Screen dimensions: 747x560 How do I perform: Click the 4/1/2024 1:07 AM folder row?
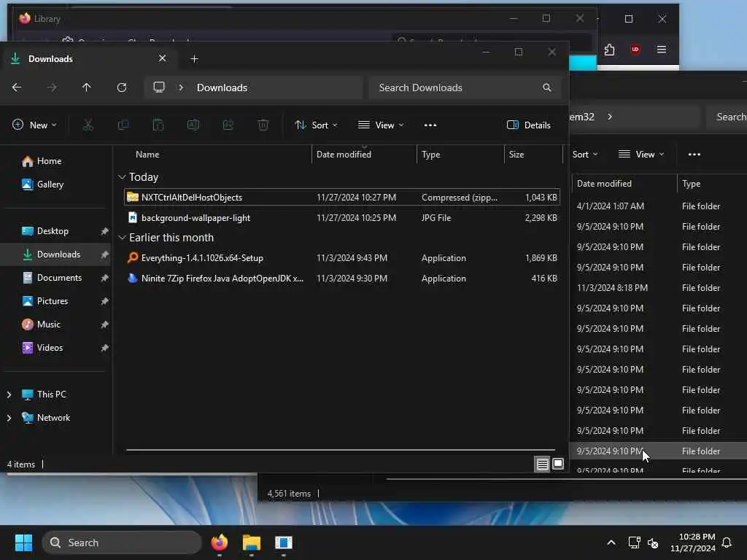click(x=659, y=206)
